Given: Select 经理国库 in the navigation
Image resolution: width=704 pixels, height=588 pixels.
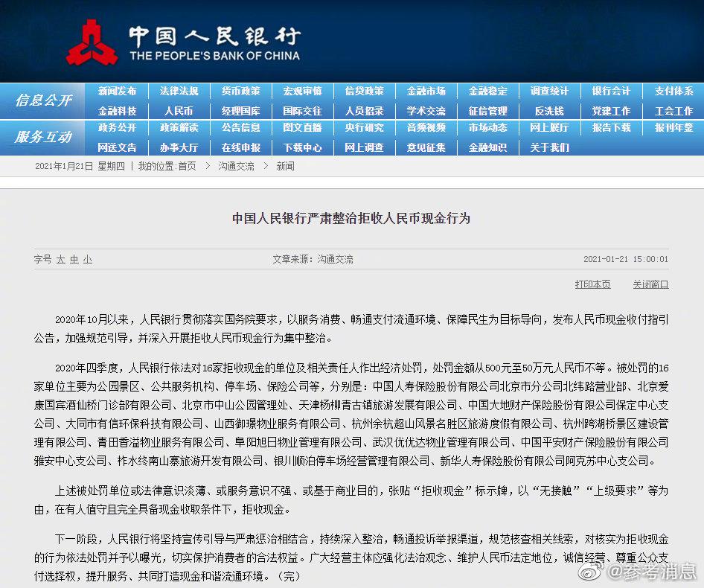Looking at the screenshot, I should 240,111.
